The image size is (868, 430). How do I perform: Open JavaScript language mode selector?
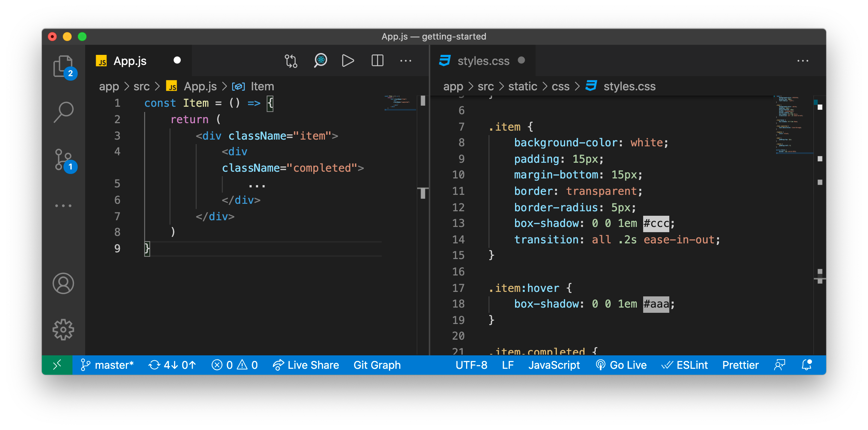pos(554,365)
